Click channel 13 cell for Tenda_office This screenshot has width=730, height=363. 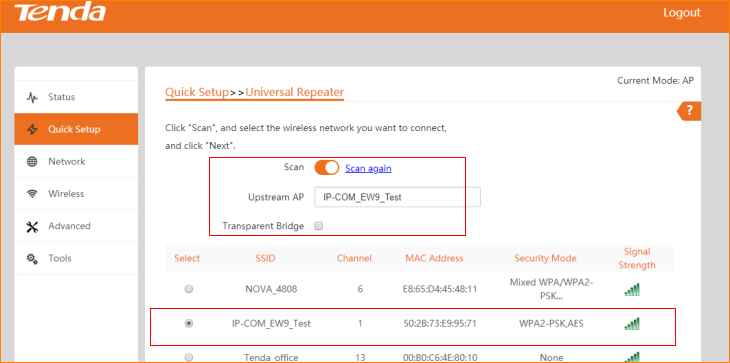[360, 358]
